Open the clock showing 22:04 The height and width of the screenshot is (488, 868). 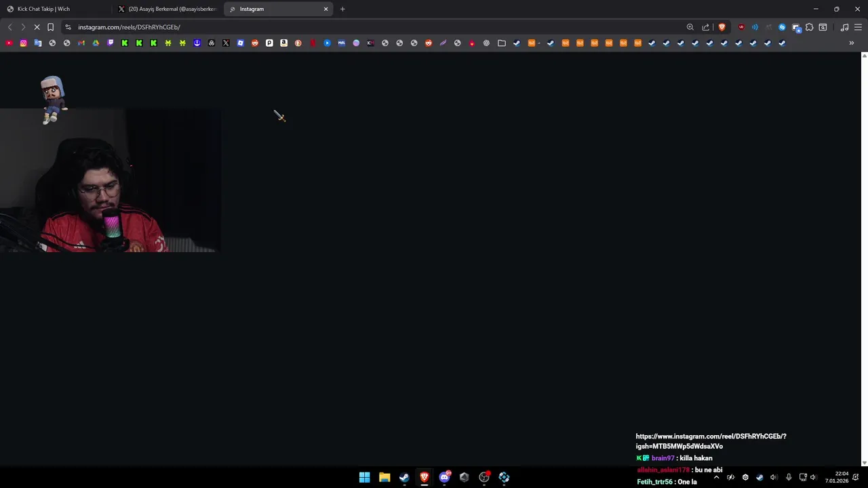(837, 477)
